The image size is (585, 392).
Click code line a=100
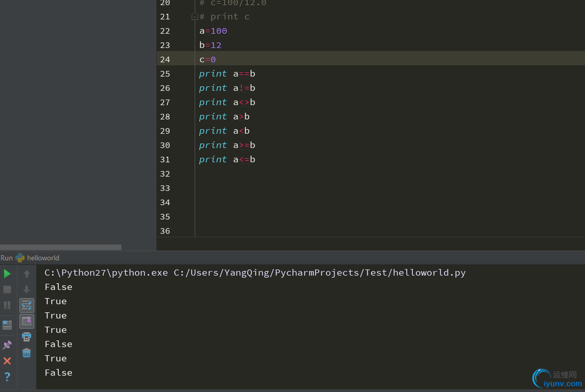[213, 31]
